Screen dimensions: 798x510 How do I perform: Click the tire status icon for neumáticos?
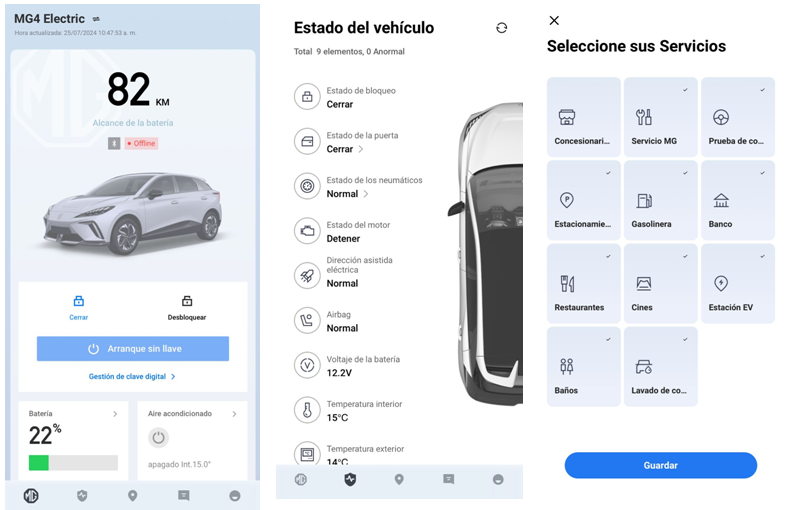307,186
